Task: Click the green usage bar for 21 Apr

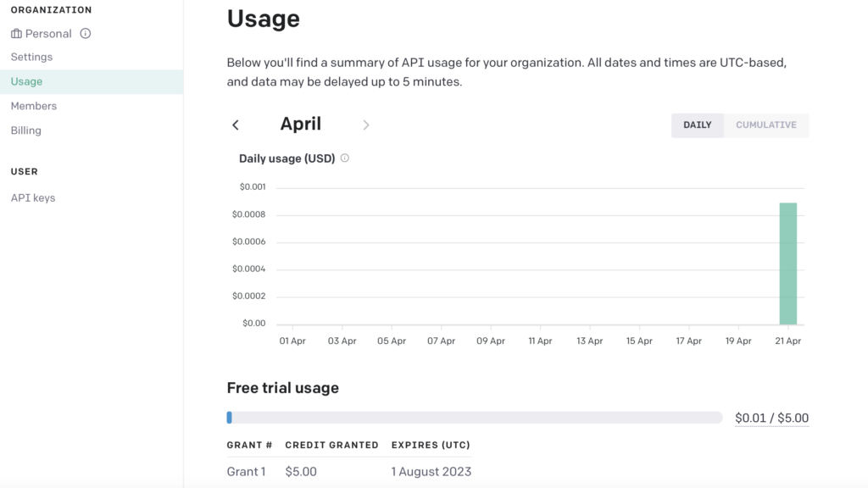Action: tap(787, 263)
